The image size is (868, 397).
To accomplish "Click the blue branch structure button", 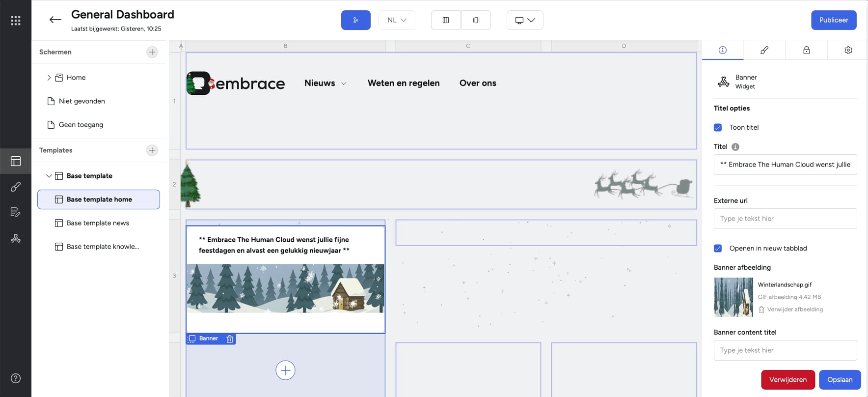I will (x=356, y=20).
